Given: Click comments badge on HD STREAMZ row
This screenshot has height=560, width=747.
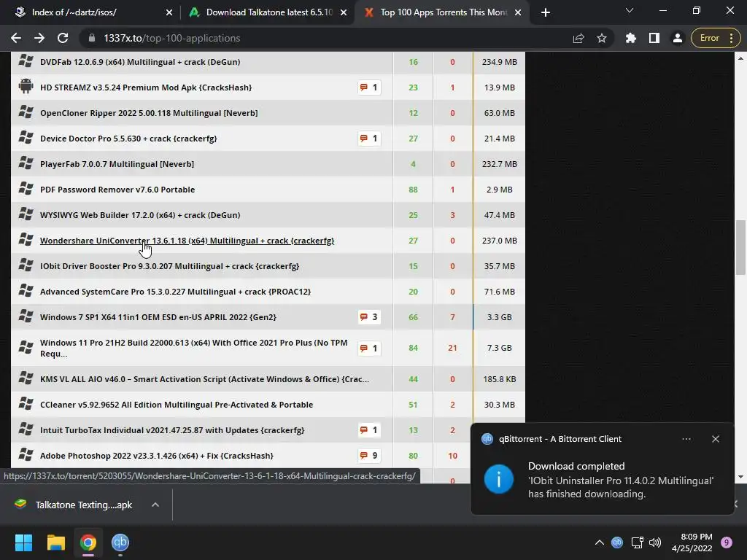Looking at the screenshot, I should pyautogui.click(x=369, y=87).
